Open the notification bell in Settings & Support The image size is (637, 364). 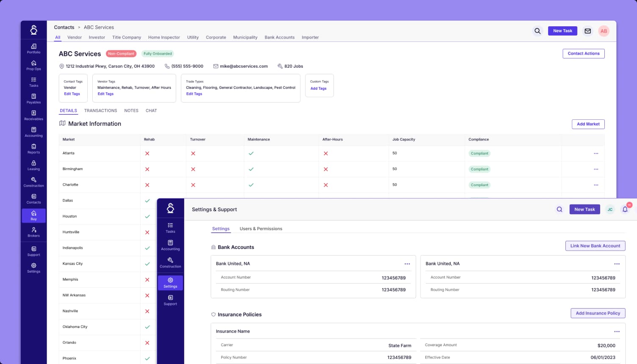tap(625, 209)
